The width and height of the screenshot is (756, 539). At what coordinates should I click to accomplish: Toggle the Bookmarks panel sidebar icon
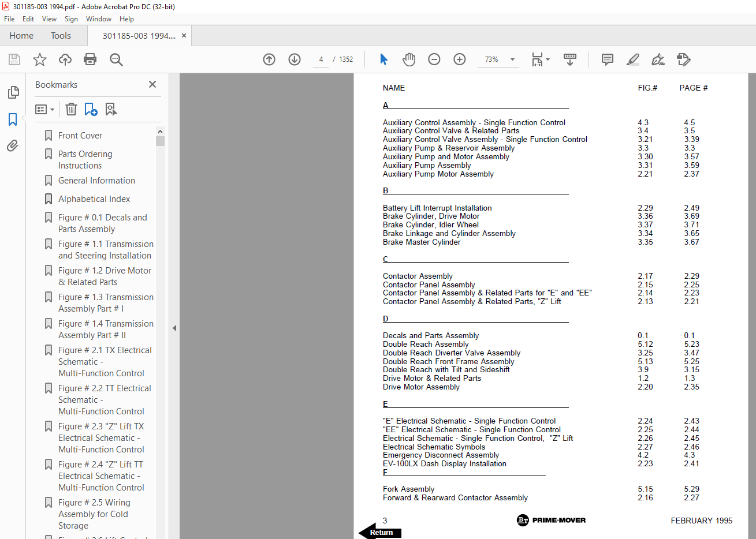coord(13,119)
